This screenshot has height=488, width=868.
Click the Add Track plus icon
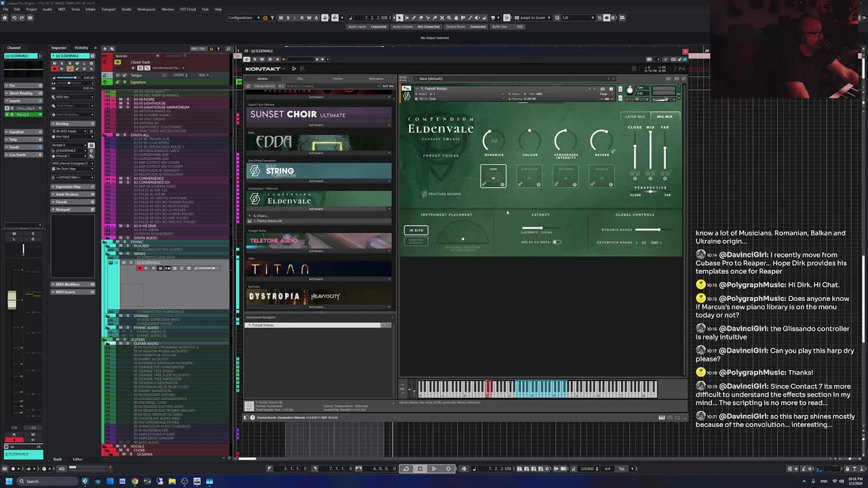pos(104,49)
